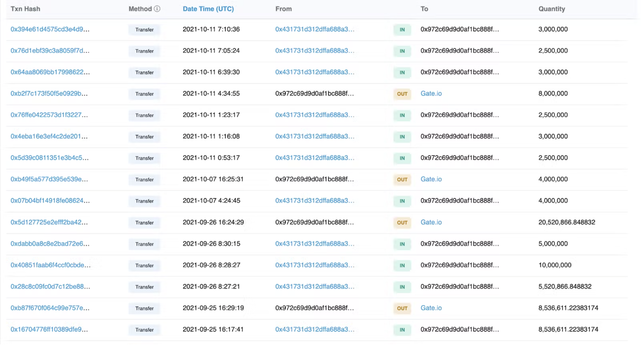Open From address in the 7:05:24 row
The image size is (644, 349).
314,51
